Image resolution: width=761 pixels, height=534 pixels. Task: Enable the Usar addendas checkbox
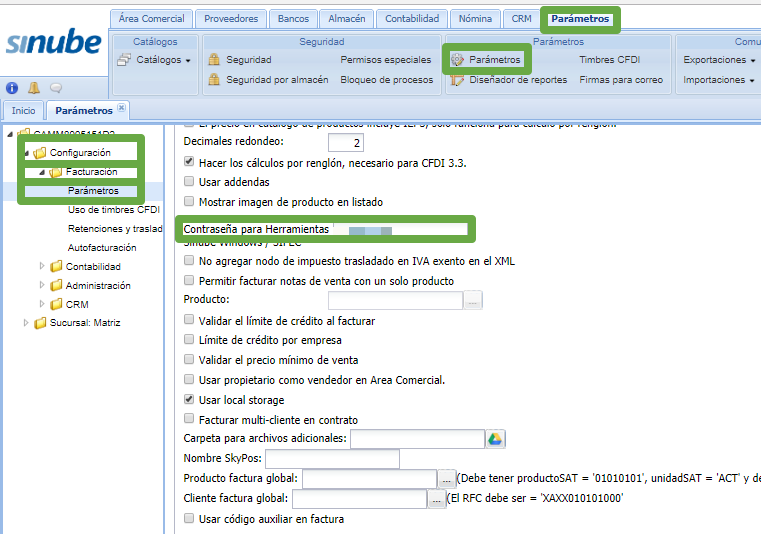pyautogui.click(x=190, y=182)
